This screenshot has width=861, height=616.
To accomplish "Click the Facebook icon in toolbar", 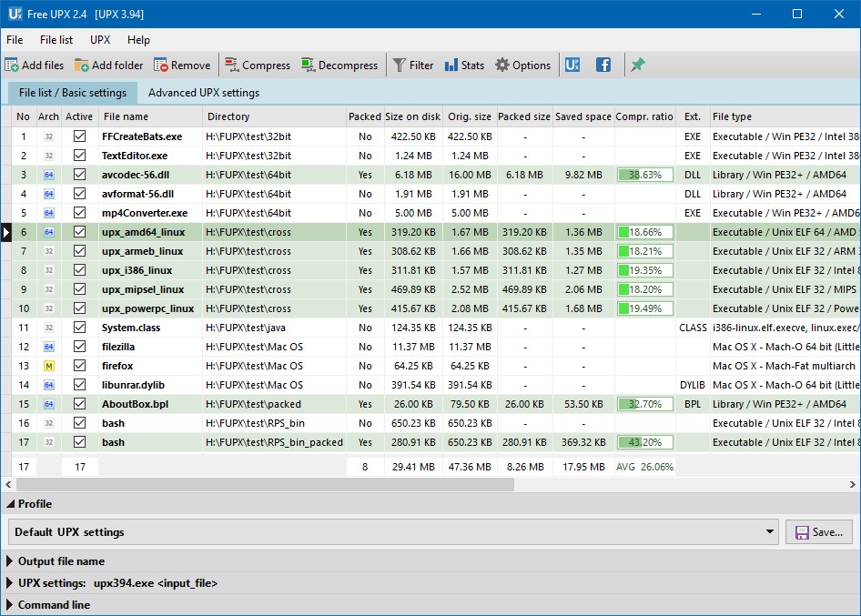I will [x=603, y=66].
